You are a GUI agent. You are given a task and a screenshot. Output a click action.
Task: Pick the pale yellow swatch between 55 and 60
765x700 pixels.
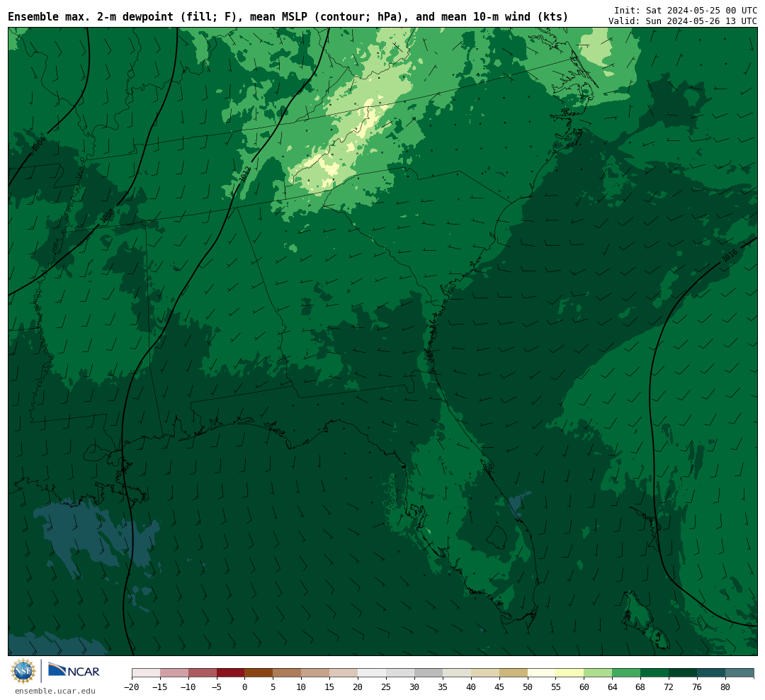click(x=569, y=673)
